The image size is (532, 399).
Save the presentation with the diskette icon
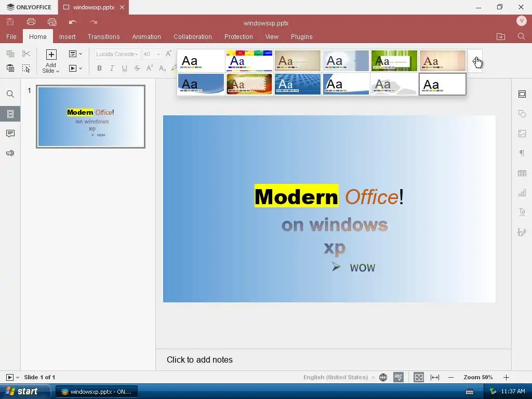[10, 22]
